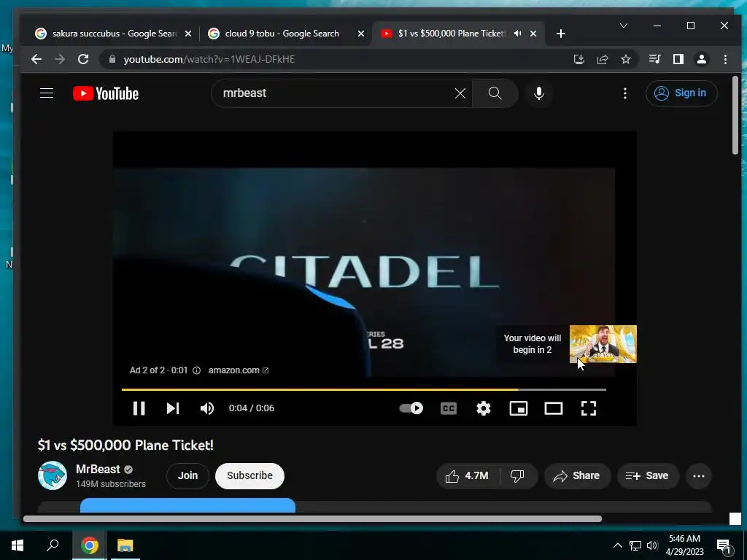Switch to theater mode
Image resolution: width=747 pixels, height=560 pixels.
(x=554, y=408)
